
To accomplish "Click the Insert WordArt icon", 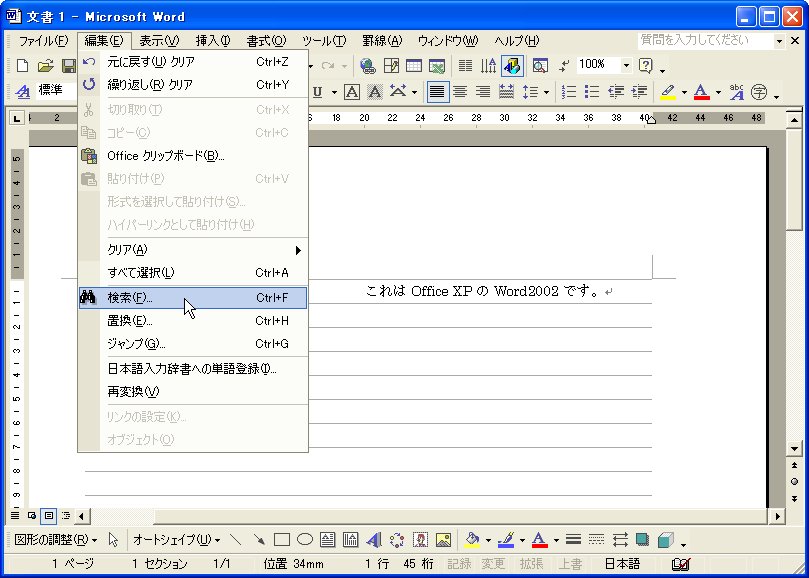I will pyautogui.click(x=374, y=540).
